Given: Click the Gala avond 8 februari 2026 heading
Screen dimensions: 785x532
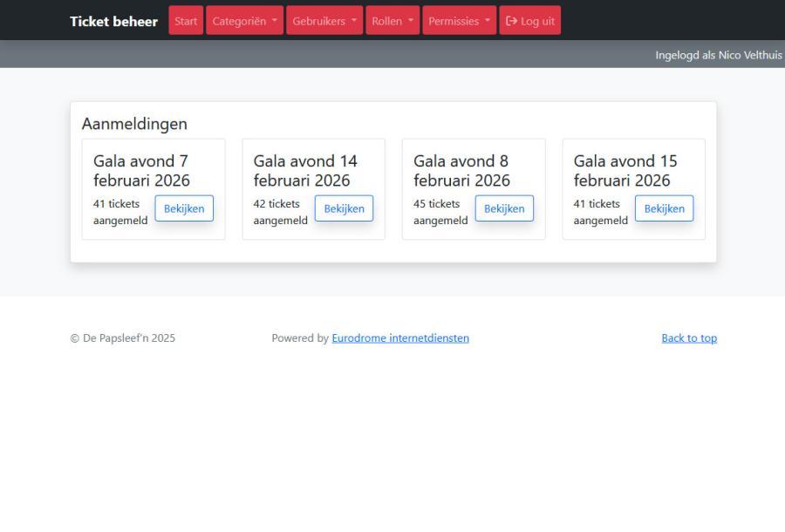Looking at the screenshot, I should [x=461, y=171].
